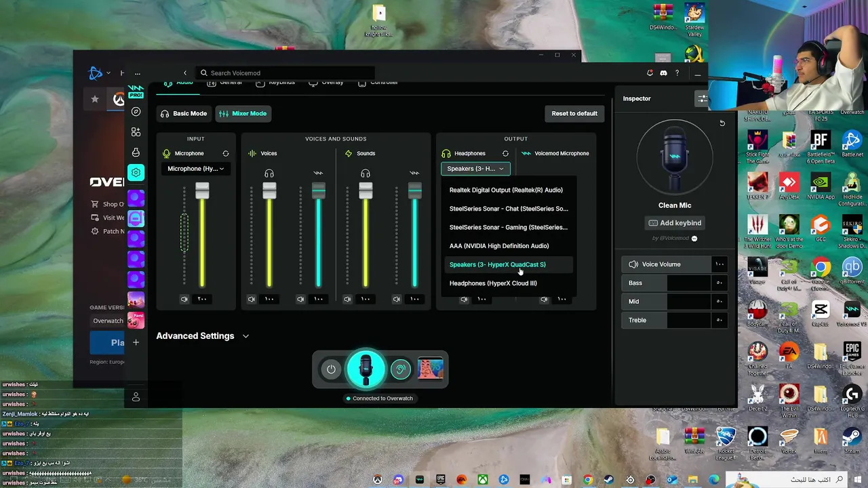
Task: Collapse the Speakers (3- H... output dropdown
Action: point(475,169)
